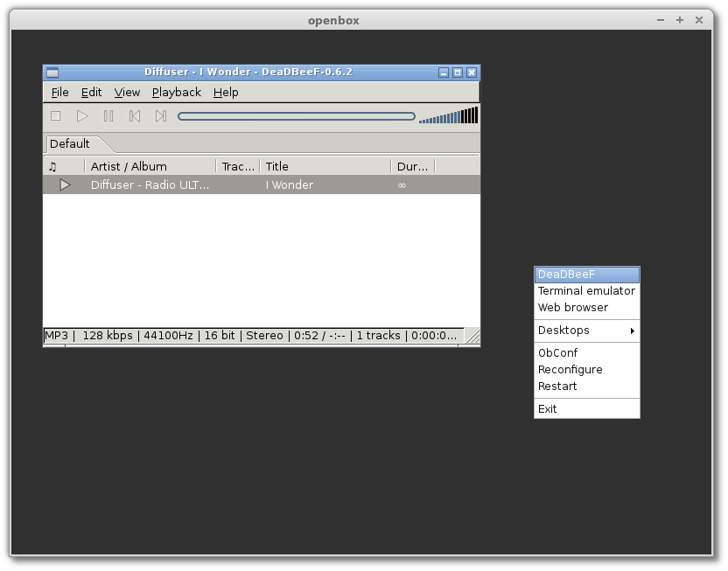
Task: Open the Playback menu
Action: (177, 93)
